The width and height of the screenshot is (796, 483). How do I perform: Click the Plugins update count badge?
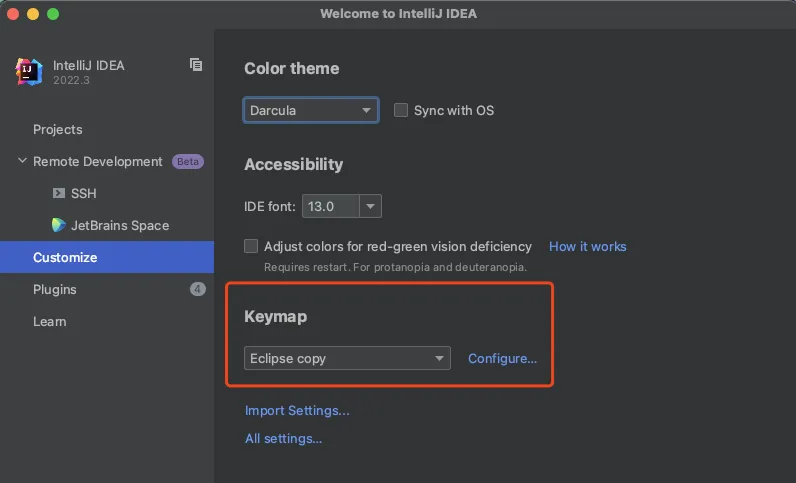click(197, 289)
